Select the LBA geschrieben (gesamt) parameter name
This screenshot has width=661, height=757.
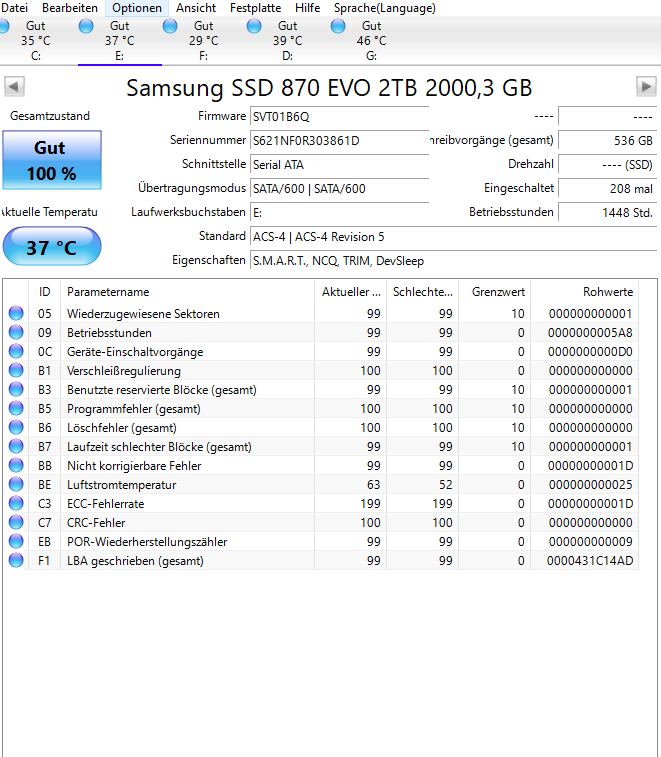pyautogui.click(x=135, y=561)
